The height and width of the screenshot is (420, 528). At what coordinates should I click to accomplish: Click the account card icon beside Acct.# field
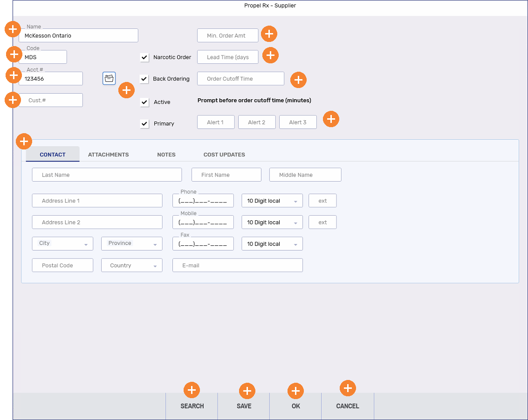[x=109, y=79]
